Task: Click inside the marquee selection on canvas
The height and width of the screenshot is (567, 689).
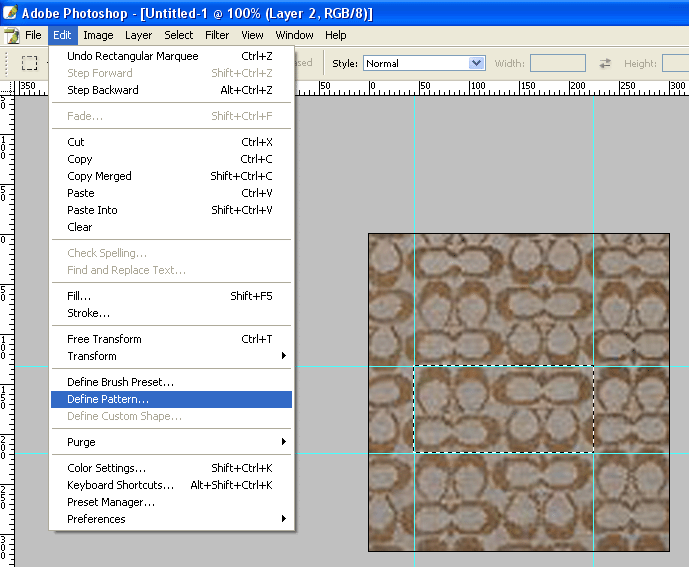Action: (x=503, y=409)
